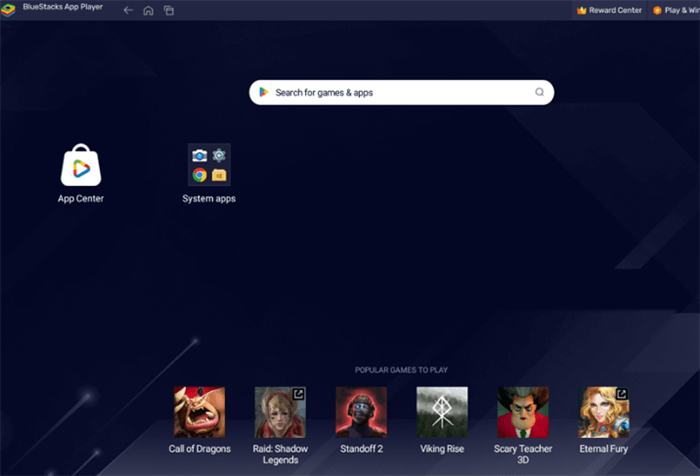Click the Eternal Fury title text
The width and height of the screenshot is (700, 476).
604,449
